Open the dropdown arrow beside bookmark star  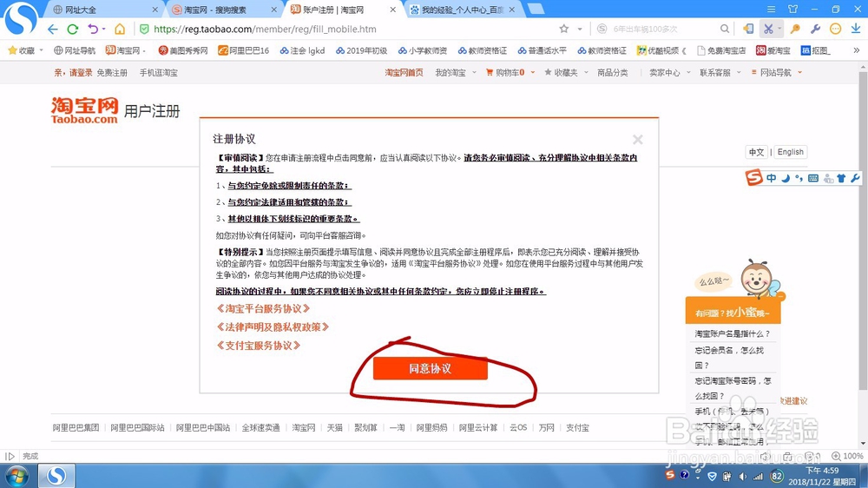click(580, 29)
